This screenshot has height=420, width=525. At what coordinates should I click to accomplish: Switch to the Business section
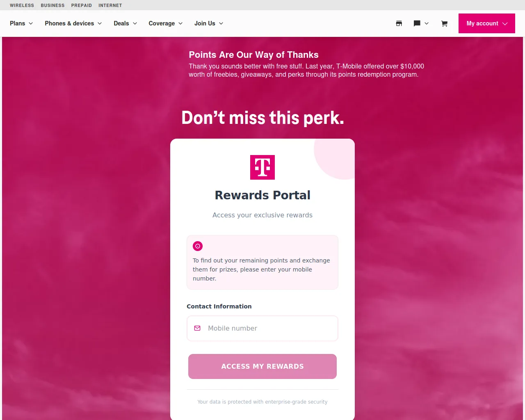click(x=52, y=5)
